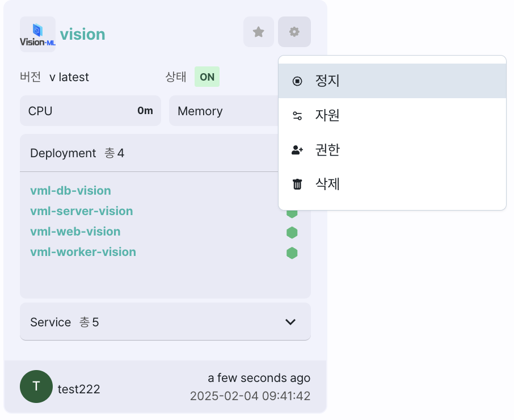Viewport: 514px width, 420px height.
Task: Click the add-user icon beside 권한
Action: (297, 150)
